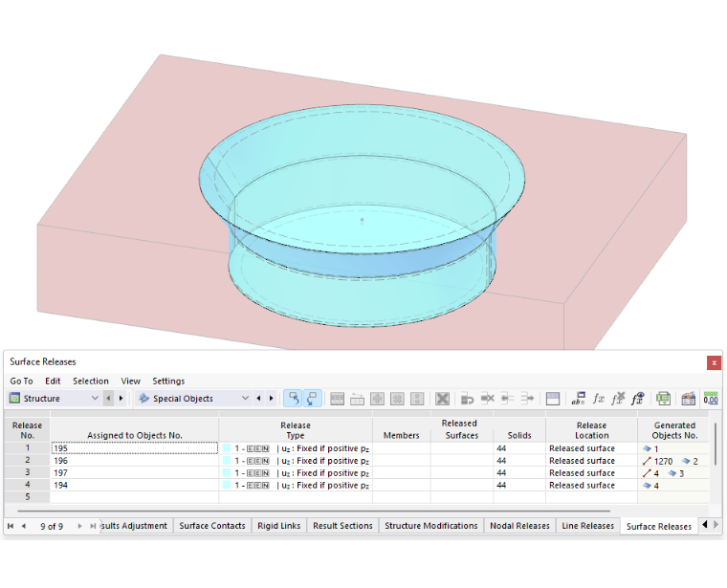Switch to the Structure Modifications tab
The width and height of the screenshot is (727, 588).
(x=431, y=526)
